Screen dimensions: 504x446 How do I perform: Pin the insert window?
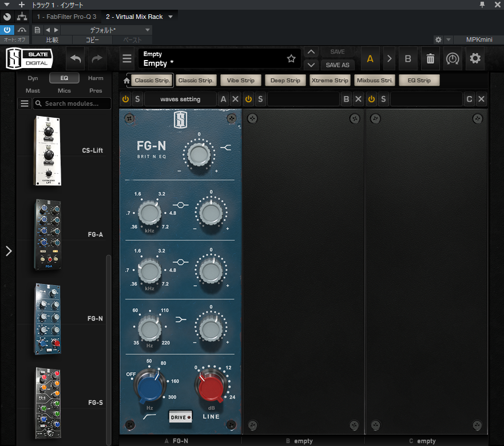tap(482, 5)
